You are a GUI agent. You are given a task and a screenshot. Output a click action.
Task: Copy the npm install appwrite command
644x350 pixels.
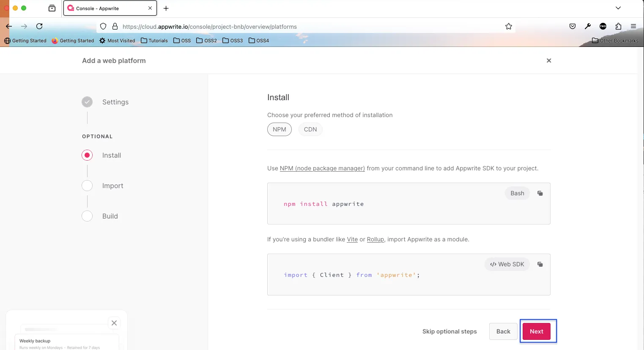point(540,193)
